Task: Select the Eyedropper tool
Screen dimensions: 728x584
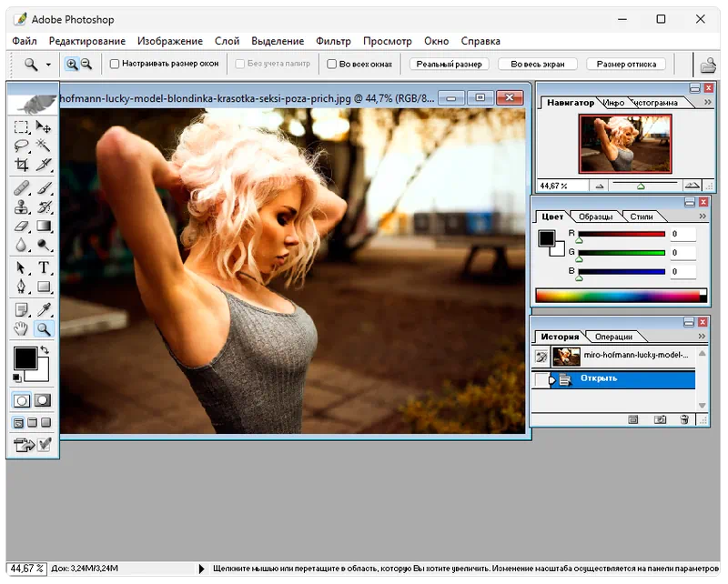Action: tap(44, 309)
